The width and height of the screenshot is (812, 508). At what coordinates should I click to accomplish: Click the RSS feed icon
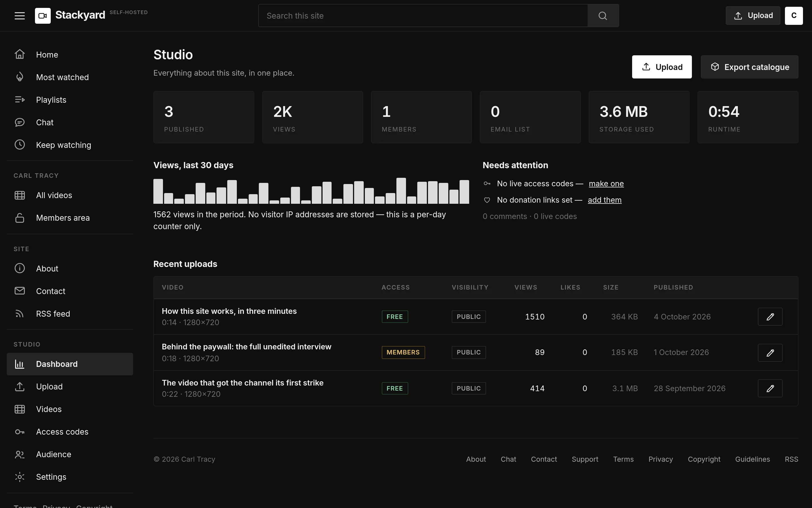click(x=20, y=314)
